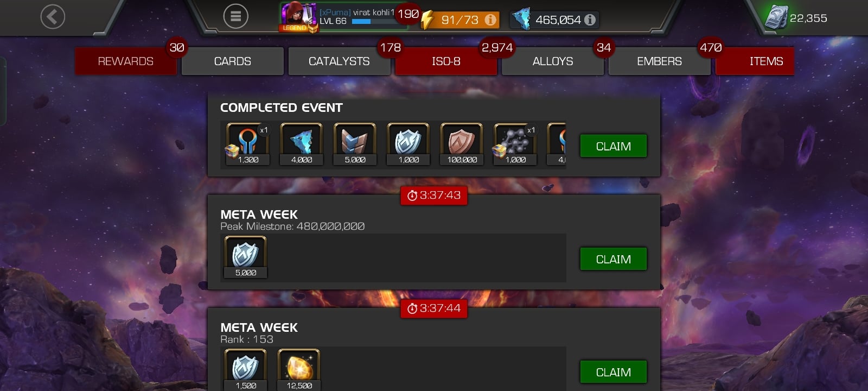Claim the Meta Week Rank 153 rewards
The height and width of the screenshot is (391, 868).
(613, 372)
